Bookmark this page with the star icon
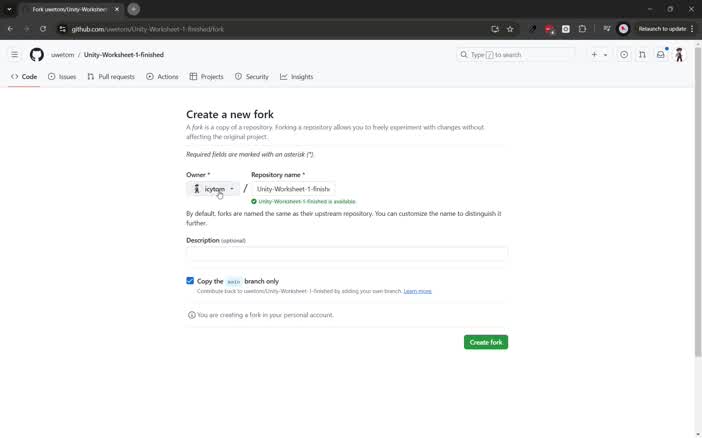The image size is (702, 438). point(510,29)
